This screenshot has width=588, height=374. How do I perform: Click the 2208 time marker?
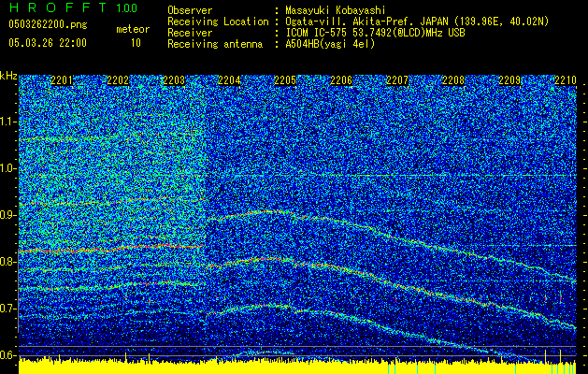pos(453,80)
